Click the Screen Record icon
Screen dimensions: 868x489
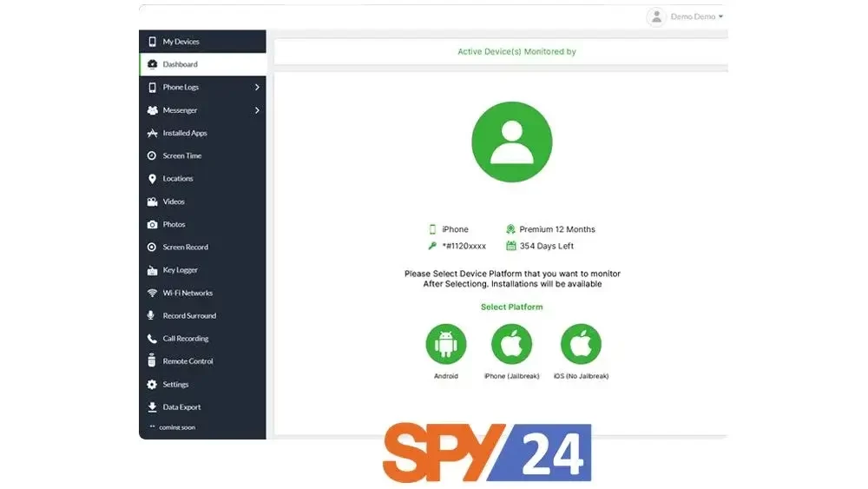tap(152, 247)
